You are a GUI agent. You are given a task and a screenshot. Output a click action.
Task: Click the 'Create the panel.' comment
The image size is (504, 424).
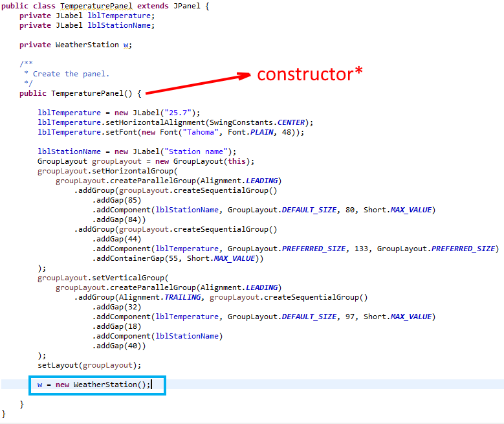[71, 74]
